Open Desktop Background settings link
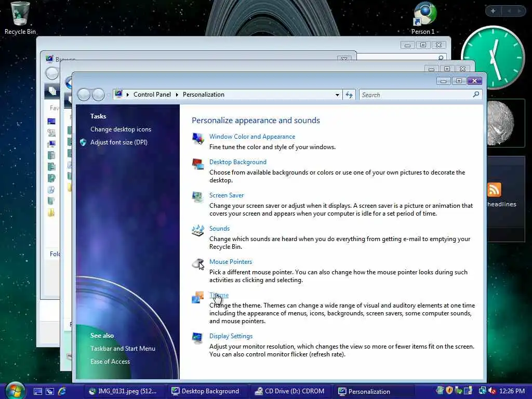The image size is (532, 399). pos(238,162)
